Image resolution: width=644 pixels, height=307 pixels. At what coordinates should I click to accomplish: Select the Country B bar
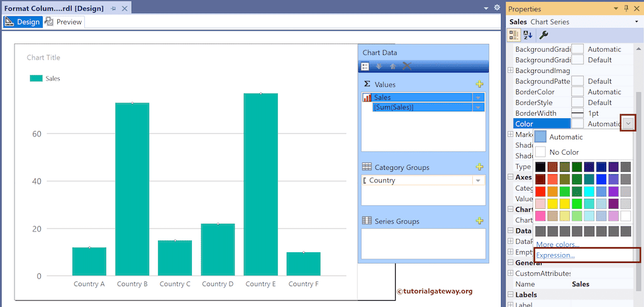[132, 189]
